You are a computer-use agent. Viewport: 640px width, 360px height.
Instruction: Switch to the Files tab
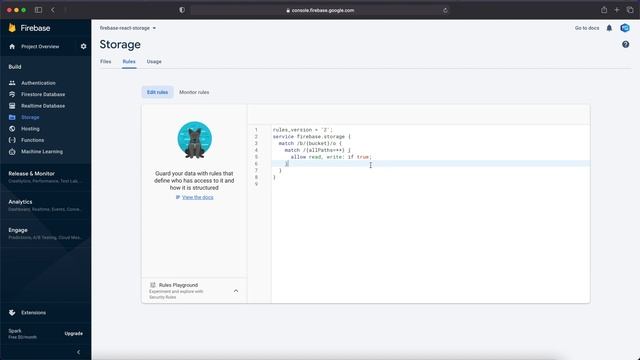[106, 62]
